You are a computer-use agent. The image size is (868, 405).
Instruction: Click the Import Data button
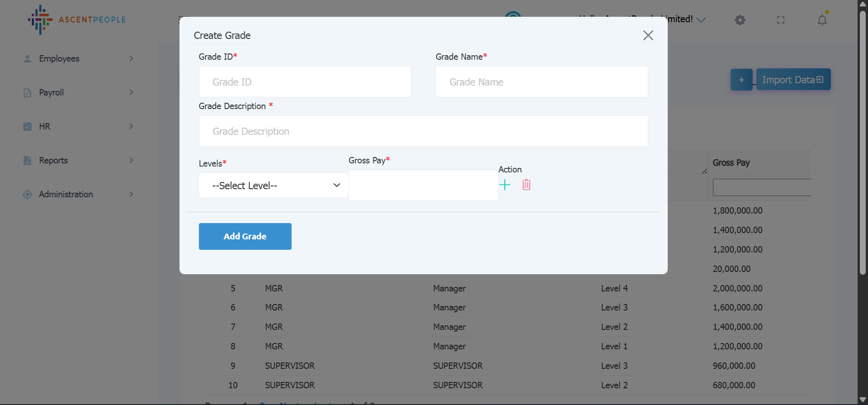[x=793, y=80]
